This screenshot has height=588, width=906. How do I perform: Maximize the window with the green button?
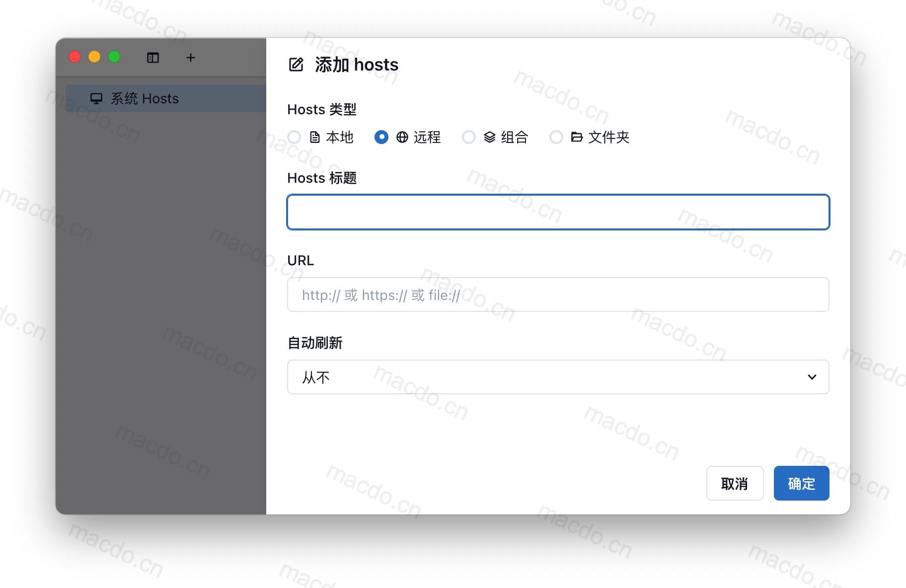pyautogui.click(x=114, y=57)
